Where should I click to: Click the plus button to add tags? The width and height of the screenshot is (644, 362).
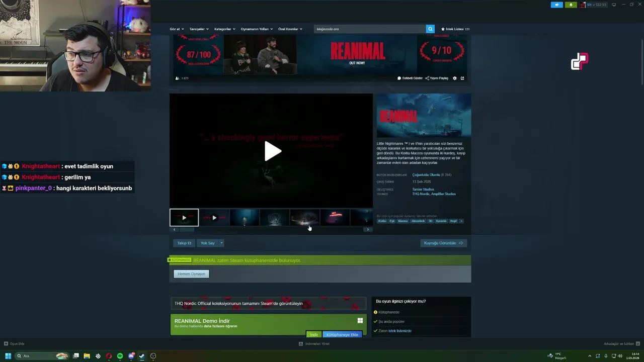[x=461, y=221]
